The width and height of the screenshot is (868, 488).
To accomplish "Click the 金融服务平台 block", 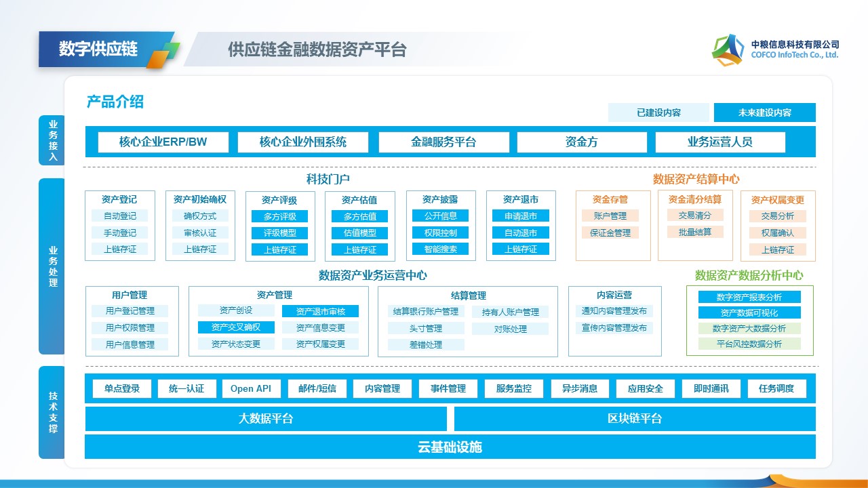I will pos(443,142).
